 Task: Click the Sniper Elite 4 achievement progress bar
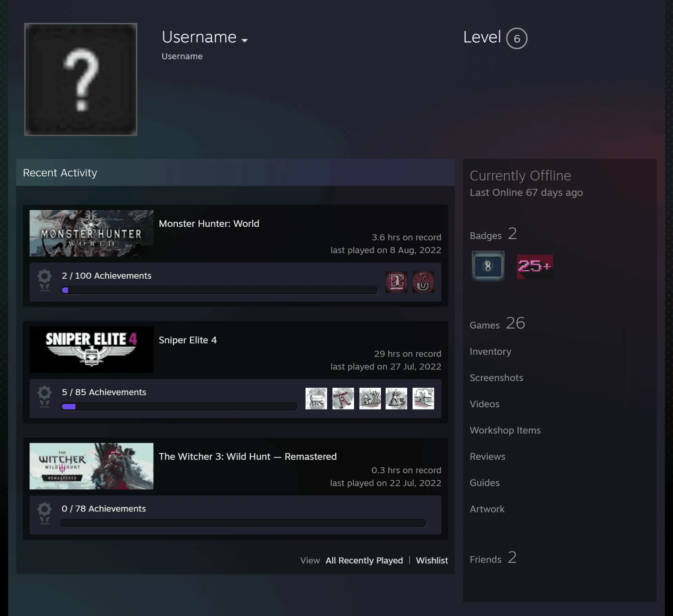(x=179, y=407)
